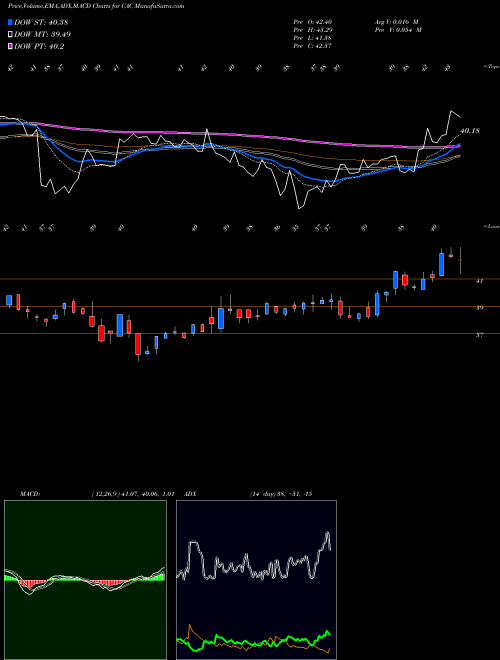Image resolution: width=500 pixels, height=660 pixels.
Task: Click the 'Avg V: 0.016 M' value
Action: 396,22
